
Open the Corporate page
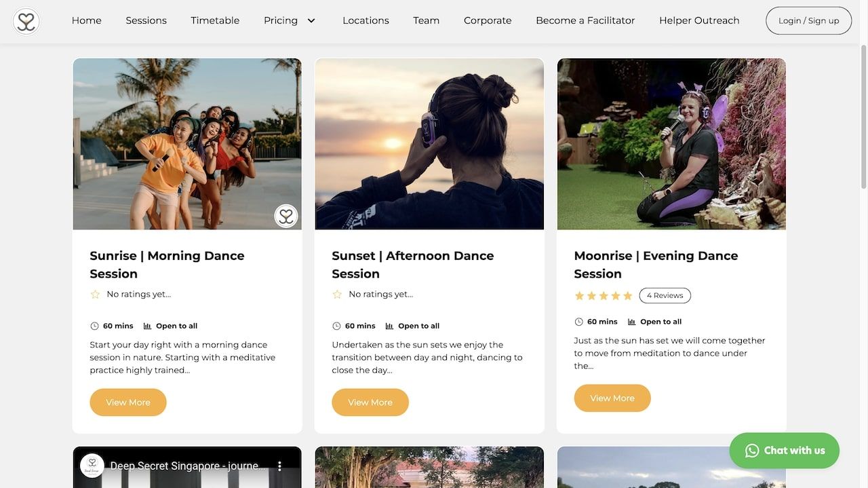click(488, 20)
